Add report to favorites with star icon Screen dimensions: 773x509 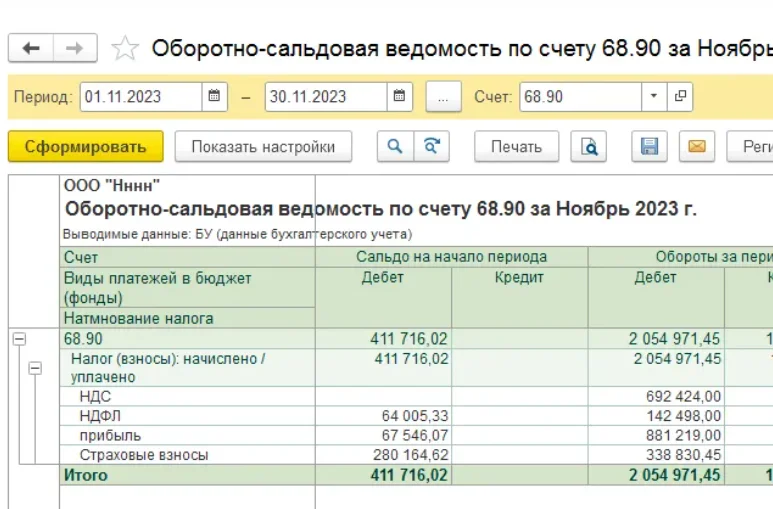(125, 49)
